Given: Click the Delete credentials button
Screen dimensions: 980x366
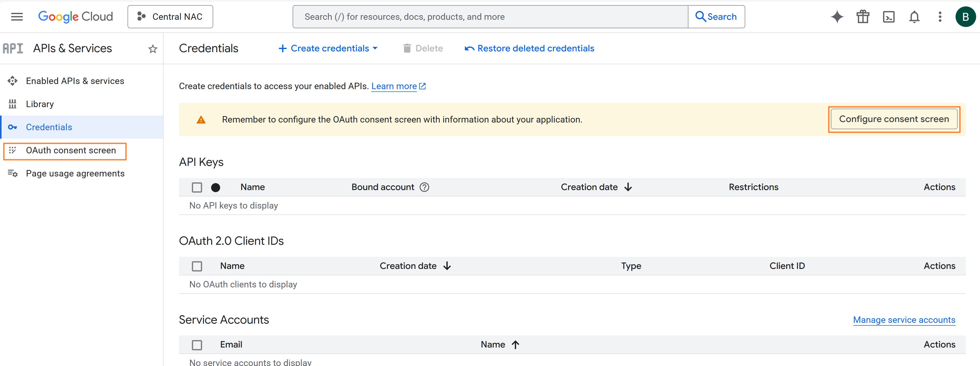Looking at the screenshot, I should (423, 48).
